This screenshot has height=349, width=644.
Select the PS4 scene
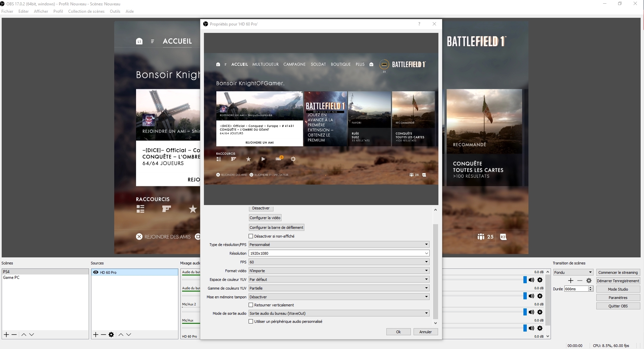[45, 272]
